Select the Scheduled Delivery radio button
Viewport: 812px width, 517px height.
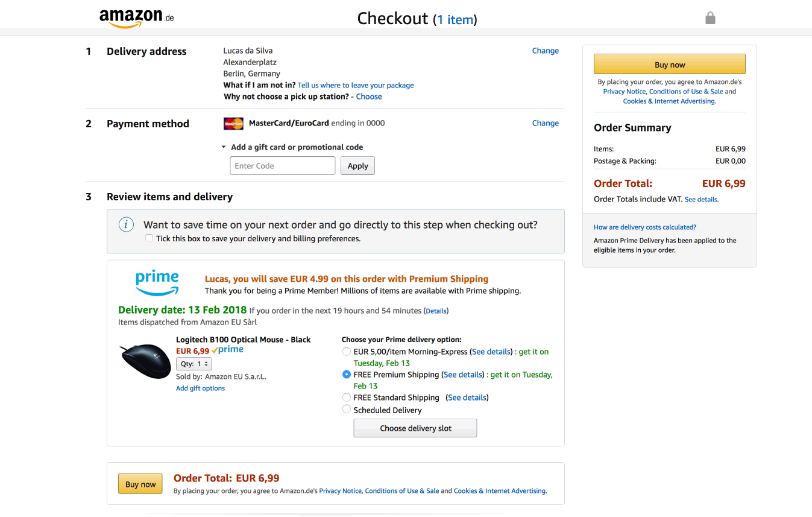coord(346,409)
